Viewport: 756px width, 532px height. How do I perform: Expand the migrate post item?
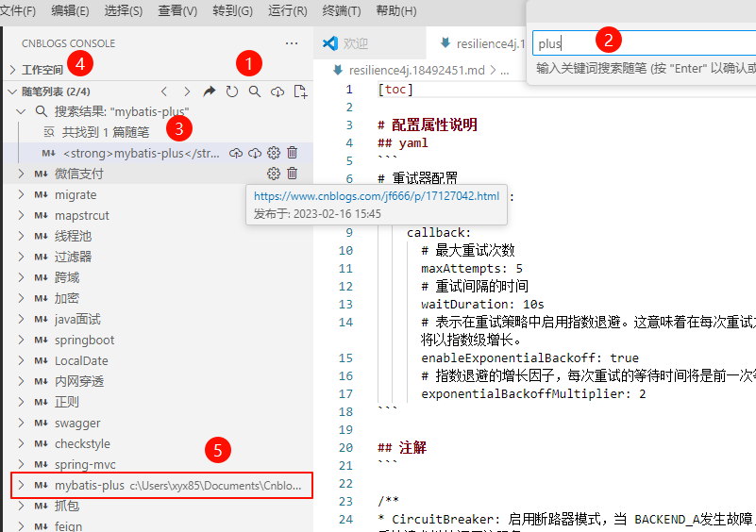point(21,194)
